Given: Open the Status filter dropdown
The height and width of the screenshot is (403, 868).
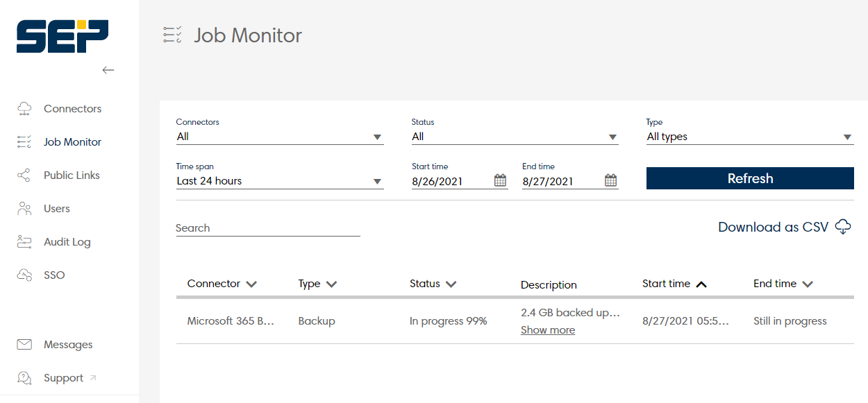Looking at the screenshot, I should [515, 137].
